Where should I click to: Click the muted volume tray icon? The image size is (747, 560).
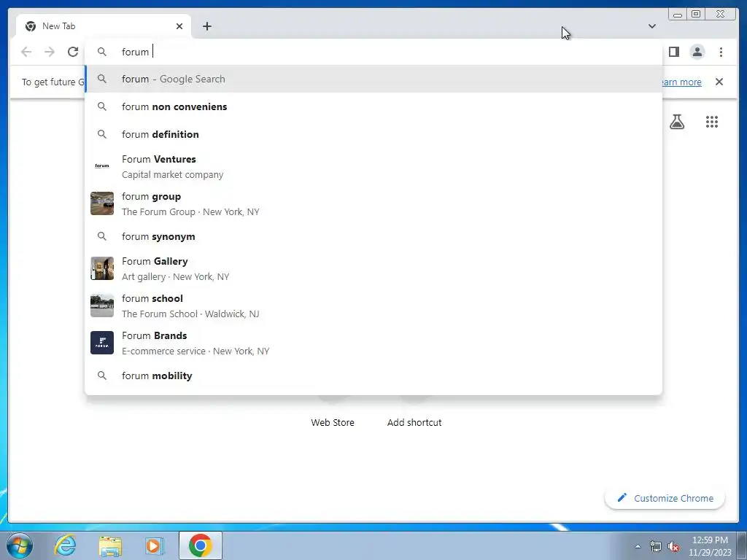coord(673,547)
